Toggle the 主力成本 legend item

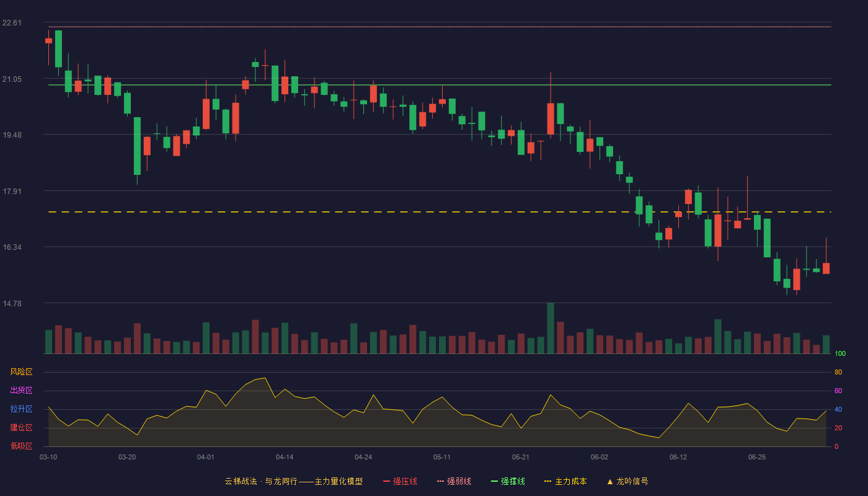click(x=565, y=481)
